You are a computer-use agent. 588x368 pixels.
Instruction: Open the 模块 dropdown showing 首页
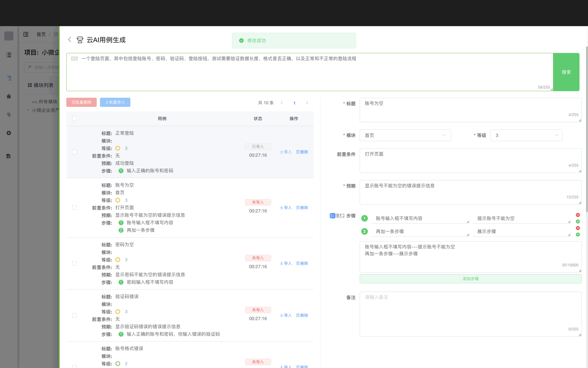[405, 135]
